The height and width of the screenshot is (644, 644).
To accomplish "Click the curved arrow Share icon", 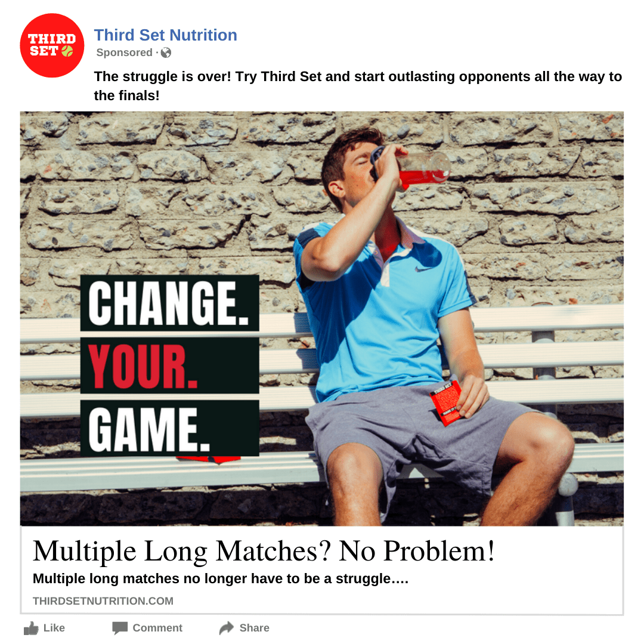I will 227,628.
